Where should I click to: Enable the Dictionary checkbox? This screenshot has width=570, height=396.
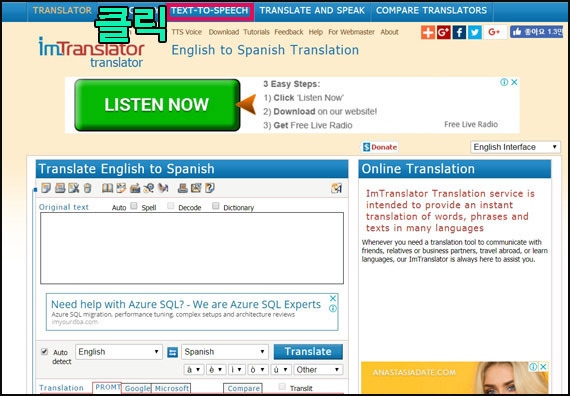[x=216, y=206]
